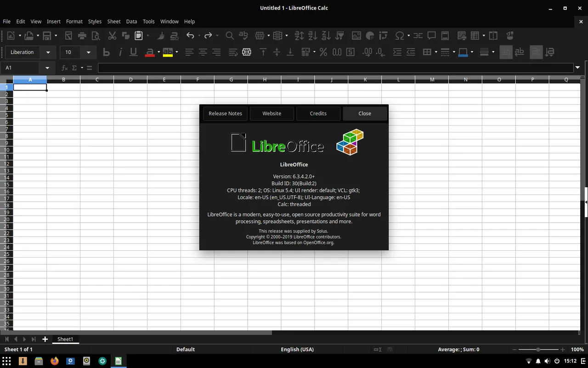
Task: Click the Clone Formatting paintbrush icon
Action: coord(161,35)
